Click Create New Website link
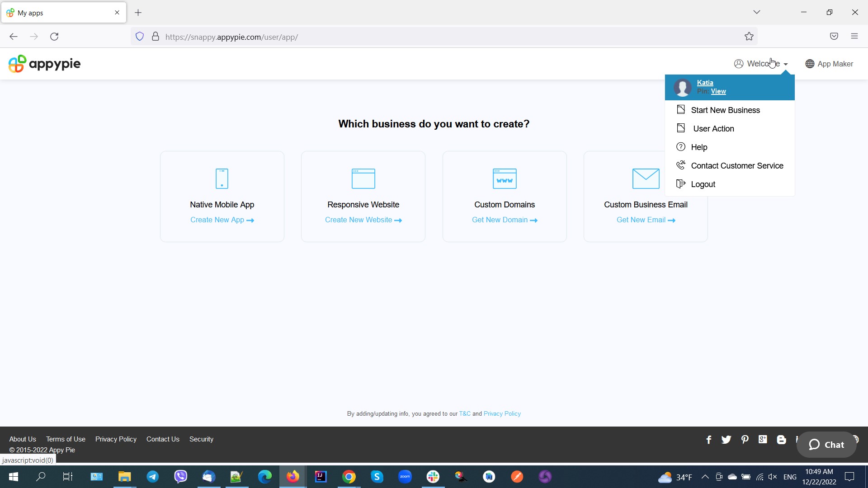Image resolution: width=868 pixels, height=488 pixels. [x=363, y=220]
